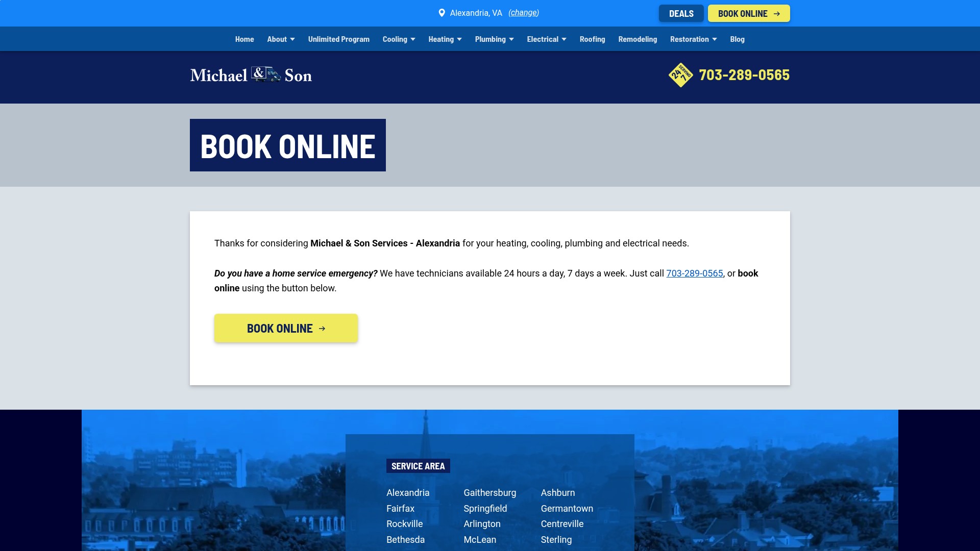980x551 pixels.
Task: Select Germantown in the service area
Action: point(567,509)
